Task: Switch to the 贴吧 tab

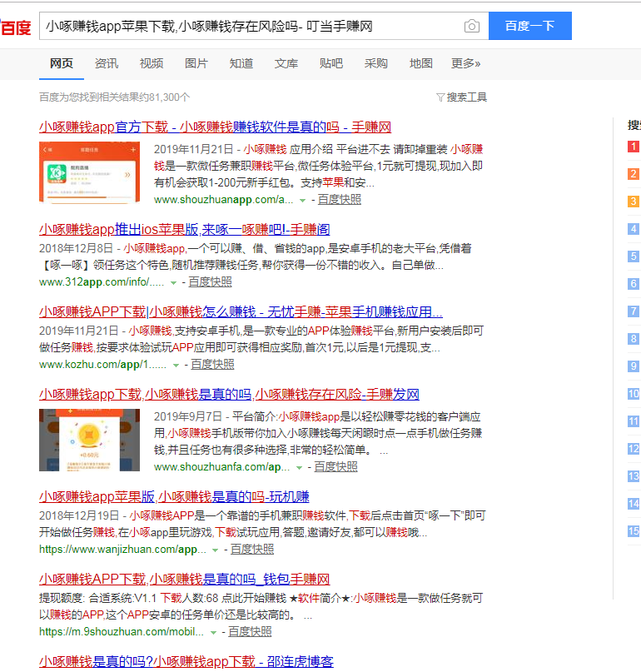Action: (331, 63)
